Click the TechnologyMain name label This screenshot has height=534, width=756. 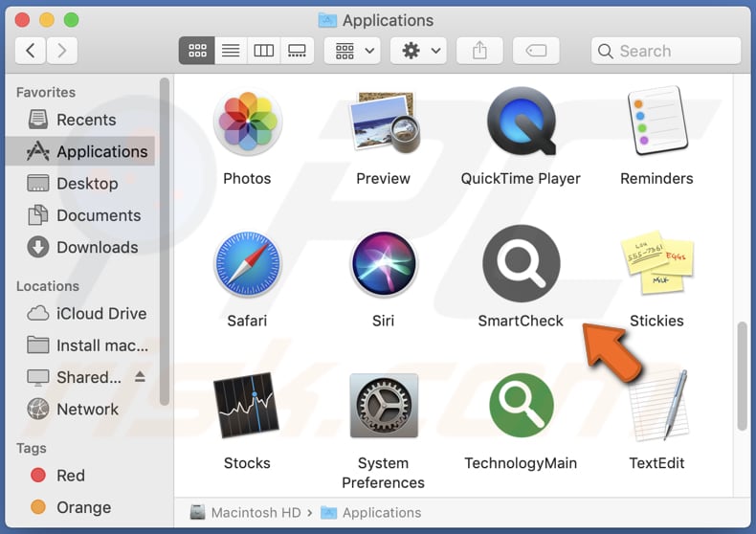coord(521,462)
